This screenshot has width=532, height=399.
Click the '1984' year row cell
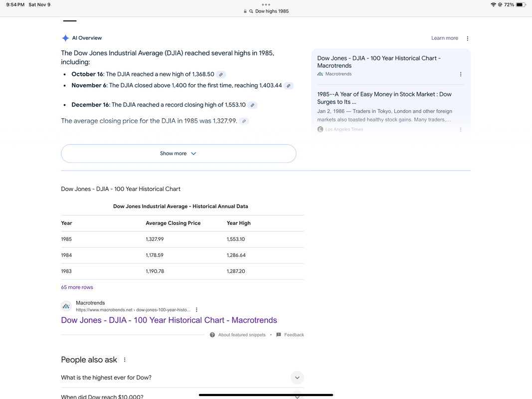point(66,255)
